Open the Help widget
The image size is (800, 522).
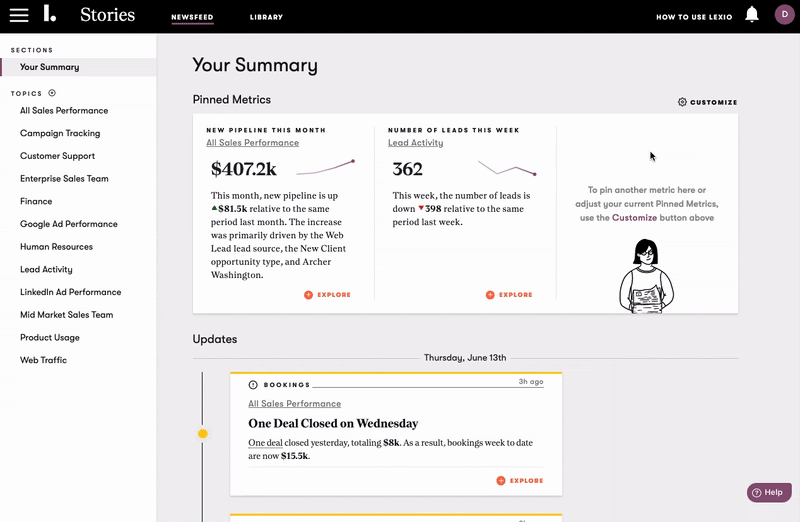point(769,492)
